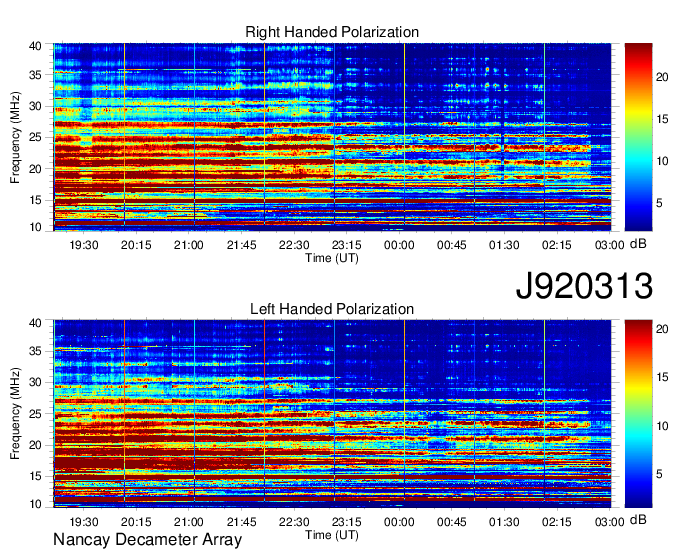
Task: Click inside the Left Handed Polarization spectrogram
Action: 332,414
